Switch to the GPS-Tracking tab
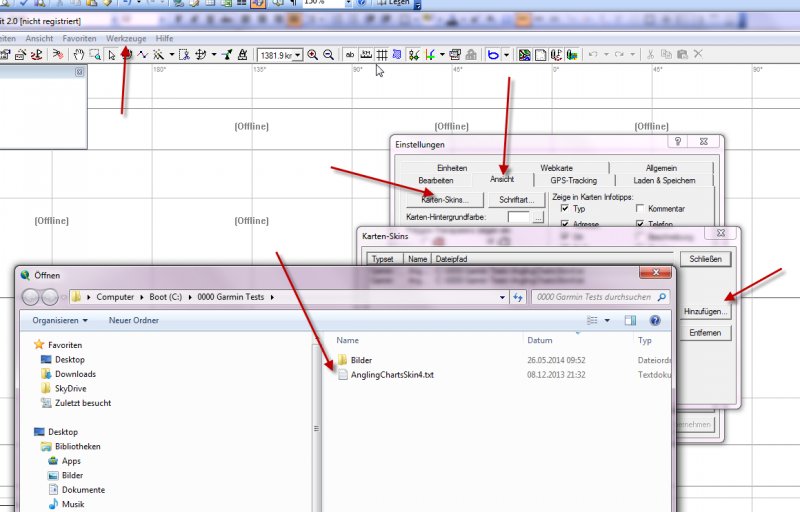 pos(574,180)
